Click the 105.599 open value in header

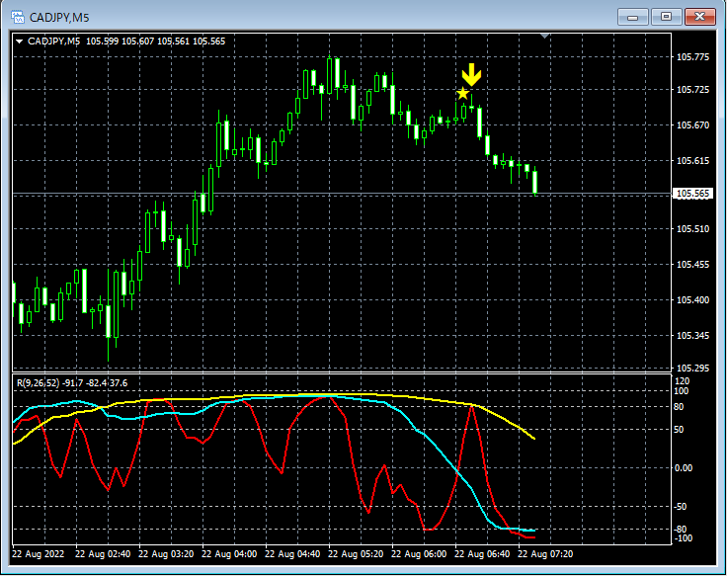coord(102,41)
